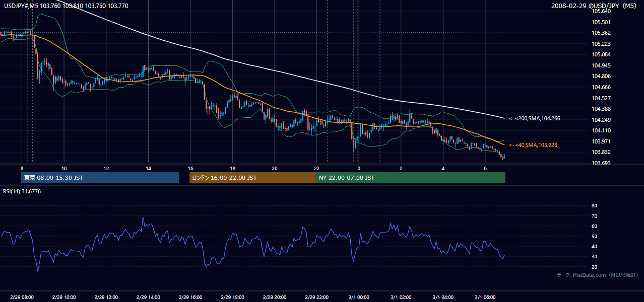Click the RSI(14) 31.6776 indicator label
644x302 pixels.
click(x=22, y=191)
